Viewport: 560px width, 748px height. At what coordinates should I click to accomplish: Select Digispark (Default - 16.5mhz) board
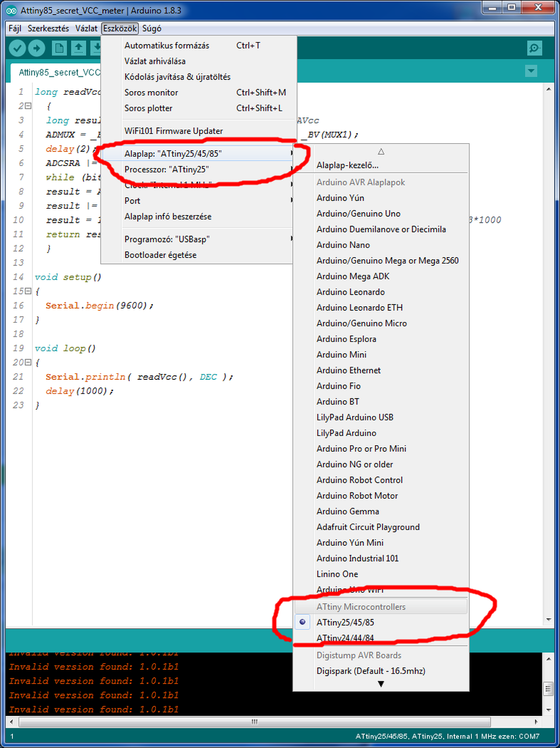381,671
